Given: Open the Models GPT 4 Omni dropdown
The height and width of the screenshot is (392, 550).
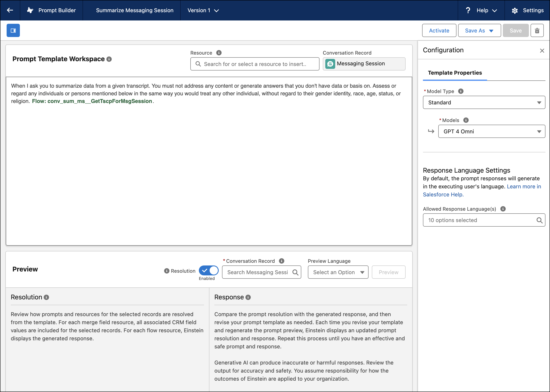Looking at the screenshot, I should (492, 131).
